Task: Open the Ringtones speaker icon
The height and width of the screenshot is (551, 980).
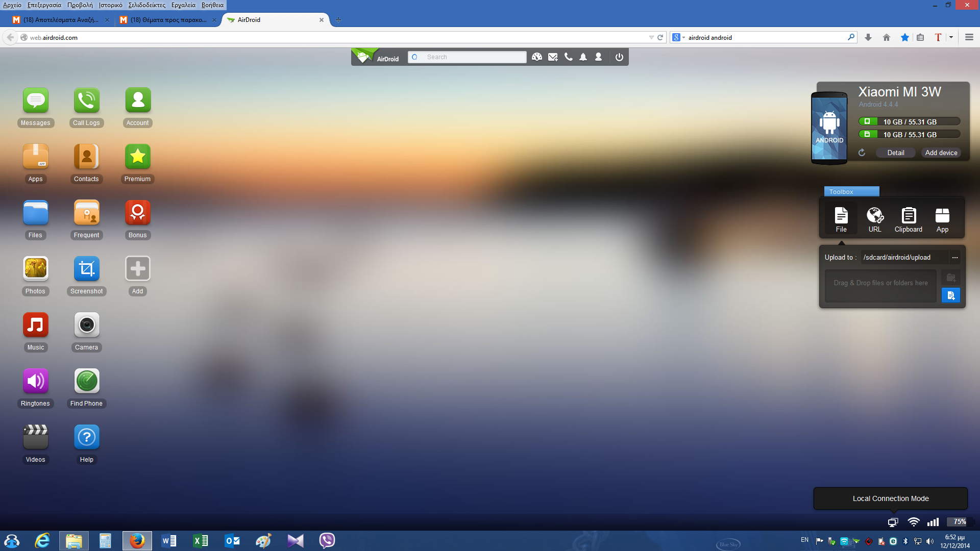Action: (35, 381)
